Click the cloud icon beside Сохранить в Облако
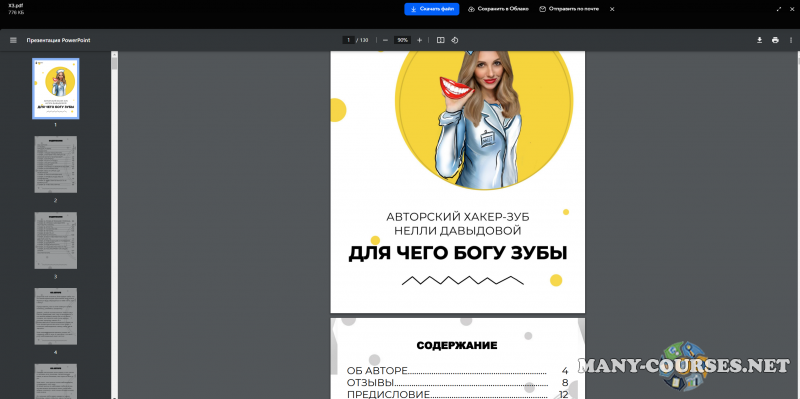The width and height of the screenshot is (800, 399). click(471, 9)
